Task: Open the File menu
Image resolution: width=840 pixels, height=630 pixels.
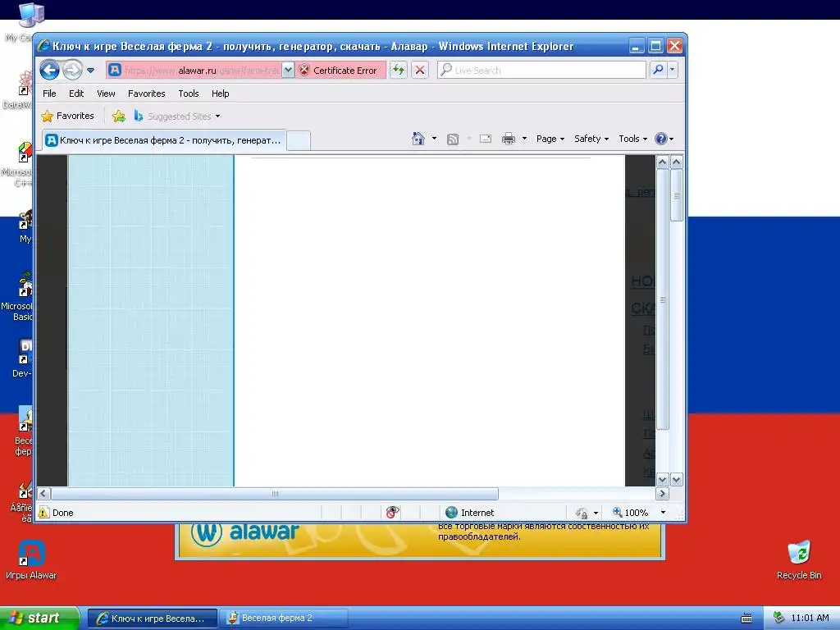Action: pyautogui.click(x=49, y=94)
